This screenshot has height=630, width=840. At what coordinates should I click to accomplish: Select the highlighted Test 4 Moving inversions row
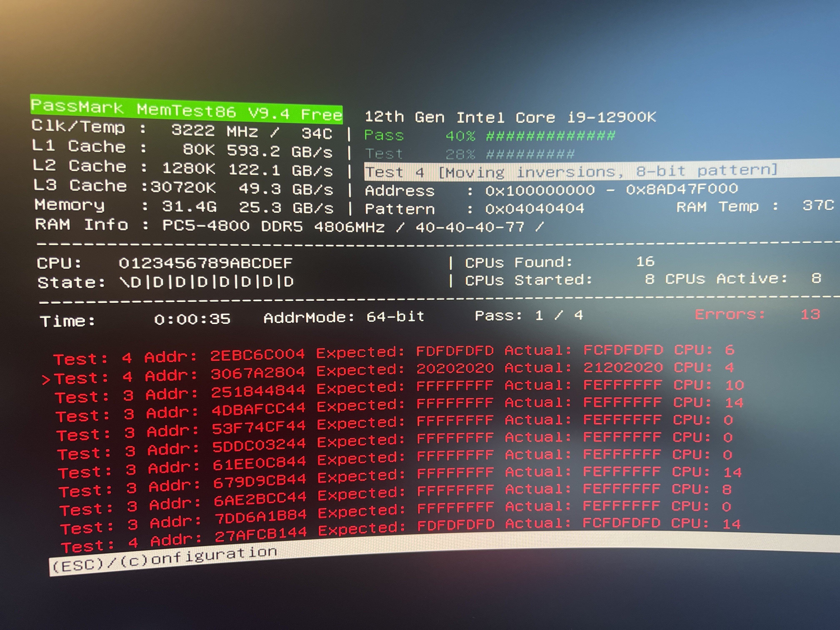570,172
